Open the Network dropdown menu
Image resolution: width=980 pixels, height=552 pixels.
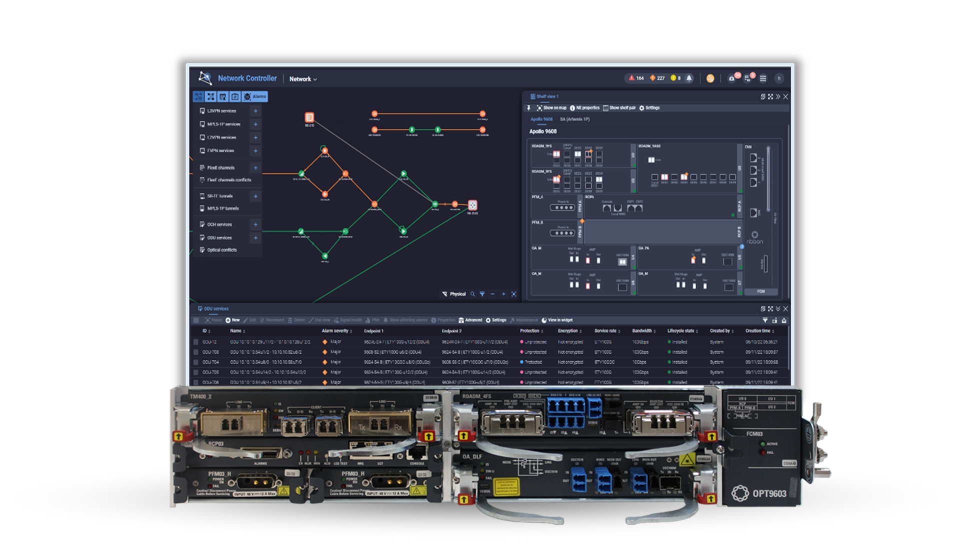pyautogui.click(x=303, y=79)
